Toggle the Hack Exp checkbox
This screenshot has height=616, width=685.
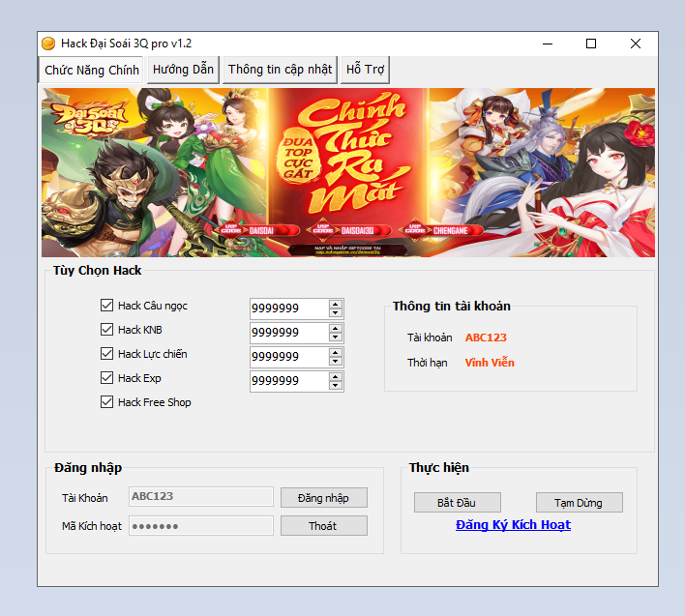coord(107,378)
